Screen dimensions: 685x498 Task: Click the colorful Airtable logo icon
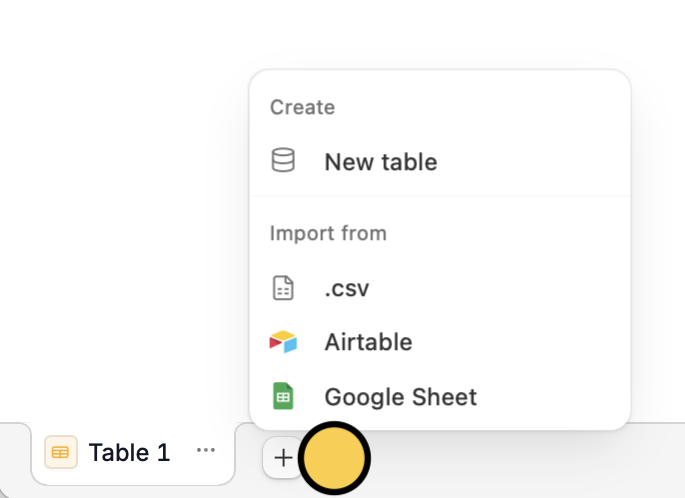pos(284,342)
